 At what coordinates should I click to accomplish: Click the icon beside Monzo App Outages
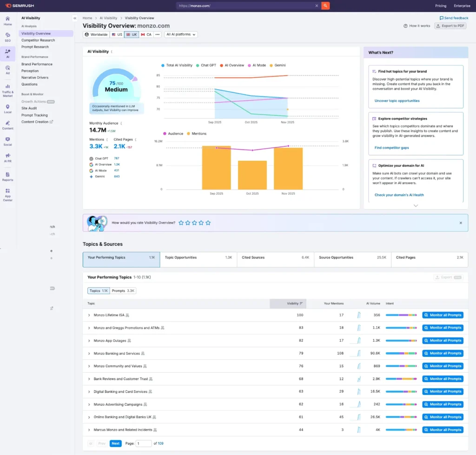point(129,341)
